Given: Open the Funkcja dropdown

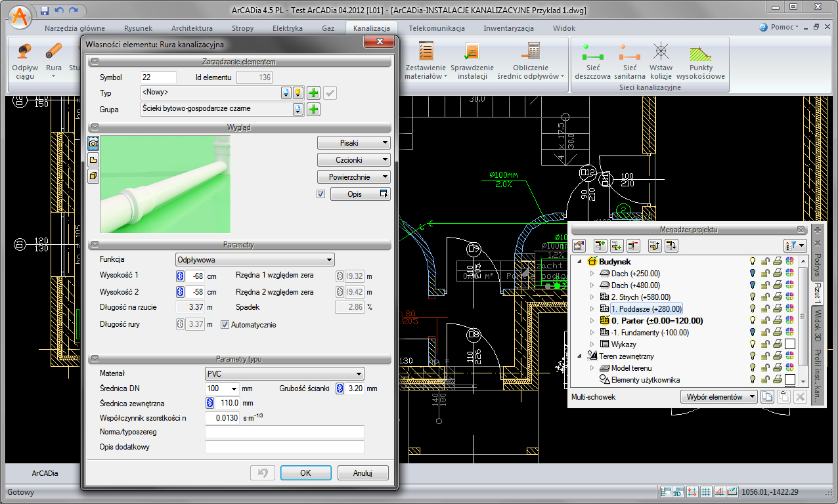Looking at the screenshot, I should pos(255,260).
